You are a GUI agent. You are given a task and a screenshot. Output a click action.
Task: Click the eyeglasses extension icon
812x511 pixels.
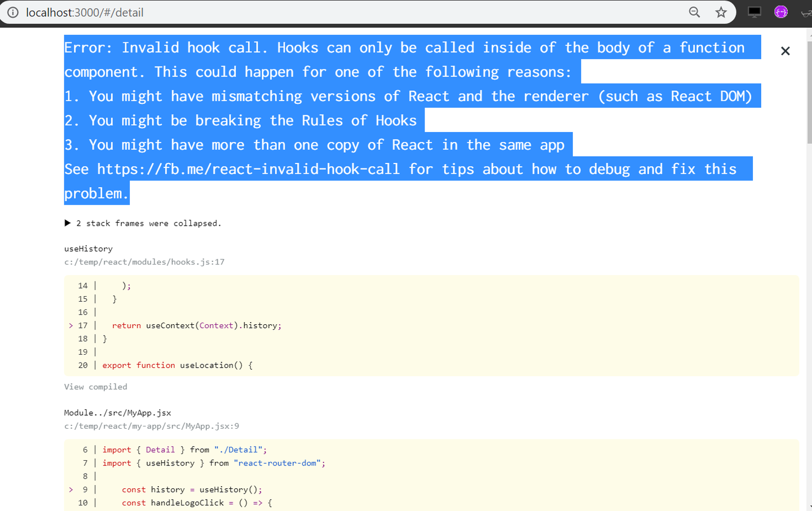click(x=807, y=12)
